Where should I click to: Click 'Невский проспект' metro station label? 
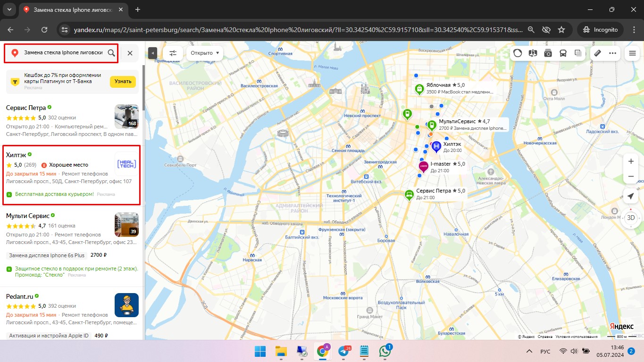coord(362,115)
